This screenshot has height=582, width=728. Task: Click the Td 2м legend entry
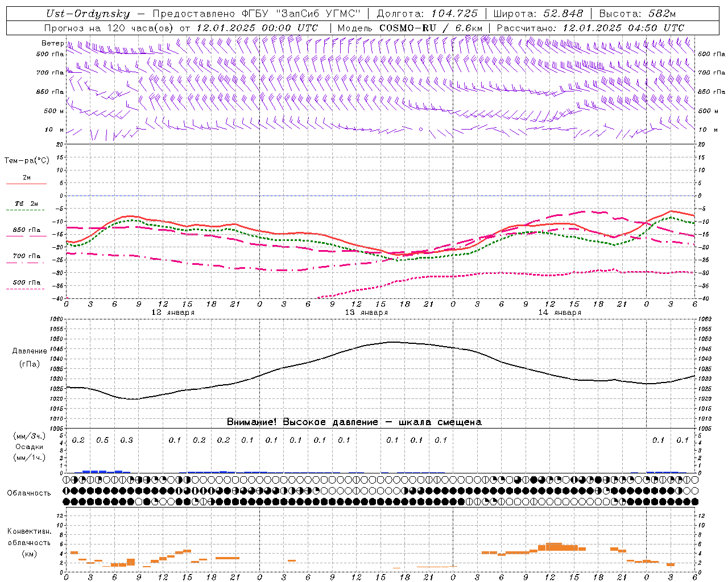(x=27, y=203)
